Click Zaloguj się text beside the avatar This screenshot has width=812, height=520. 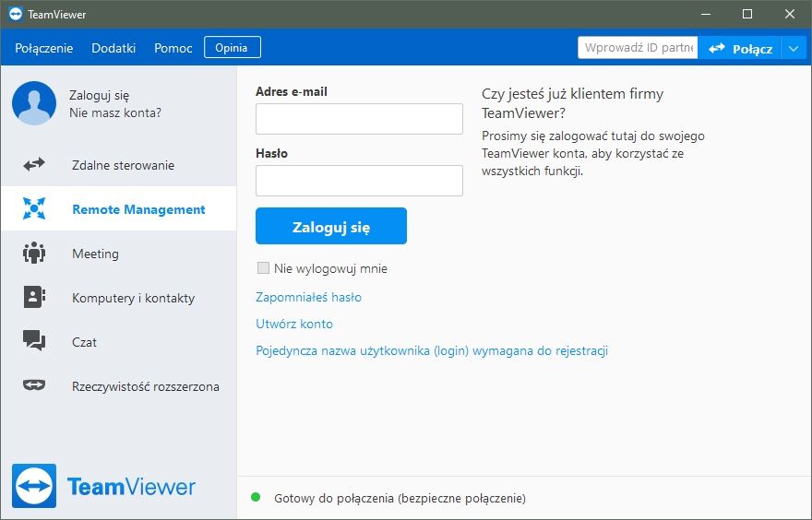pos(100,95)
